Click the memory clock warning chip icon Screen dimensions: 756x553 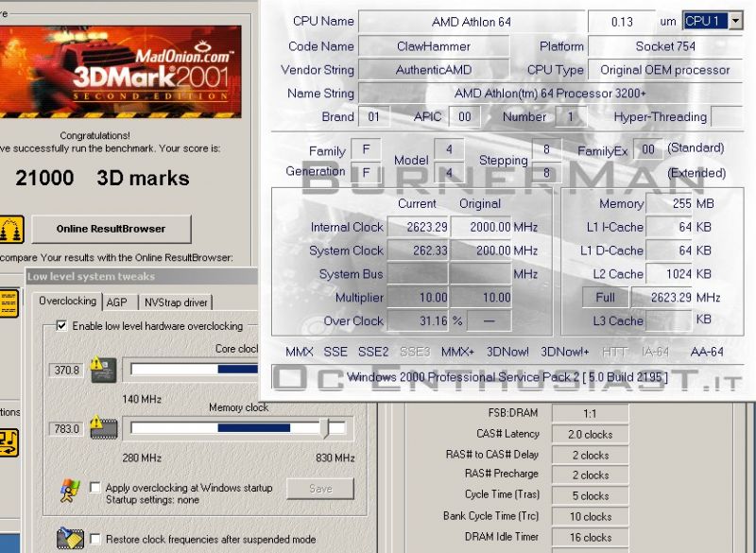[104, 427]
